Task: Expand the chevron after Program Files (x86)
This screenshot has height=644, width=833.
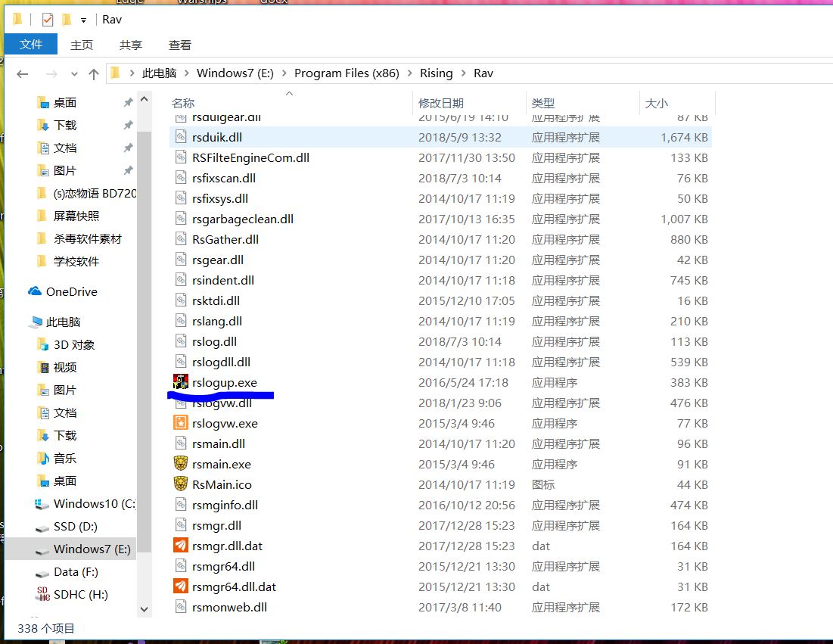Action: pyautogui.click(x=409, y=73)
